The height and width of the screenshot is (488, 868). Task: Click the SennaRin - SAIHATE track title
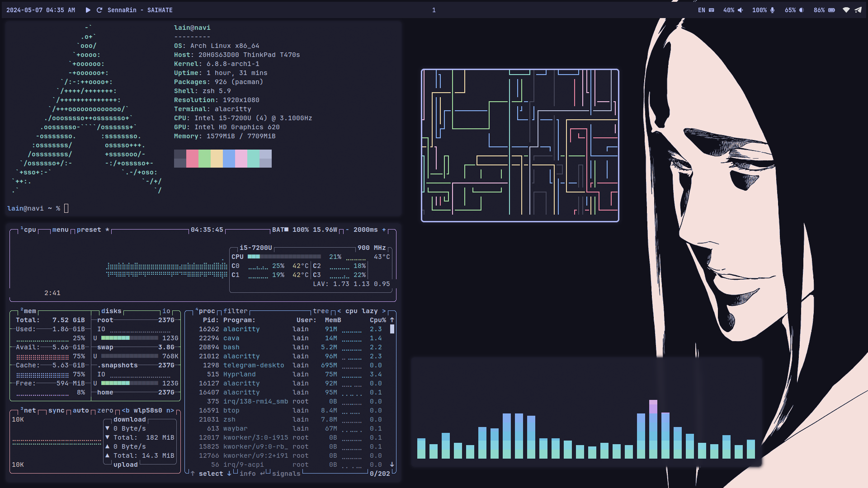[140, 10]
